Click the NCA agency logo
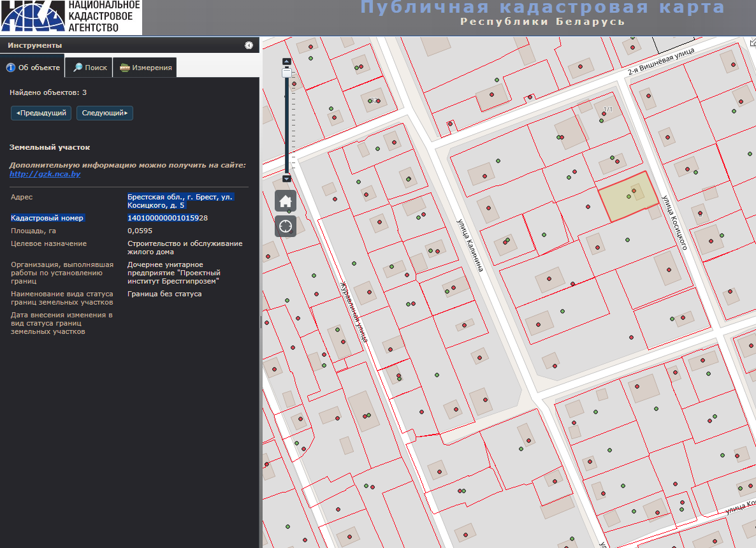 (71, 17)
